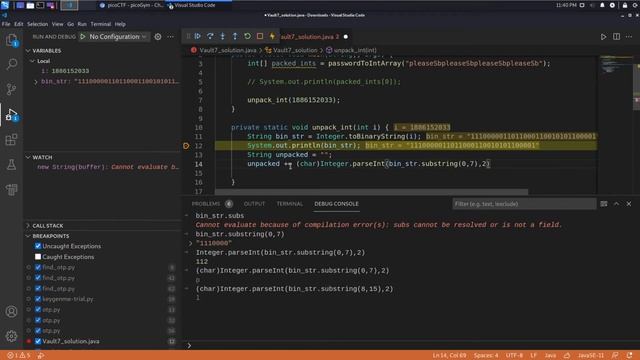Click Ln 14, Col 69 in the status bar

(449, 356)
